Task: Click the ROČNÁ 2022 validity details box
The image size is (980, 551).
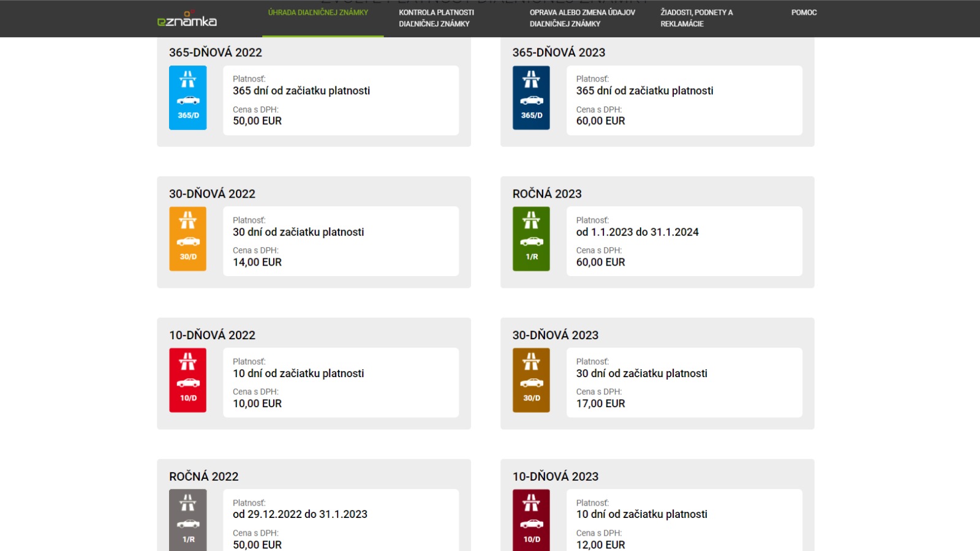Action: (x=341, y=520)
